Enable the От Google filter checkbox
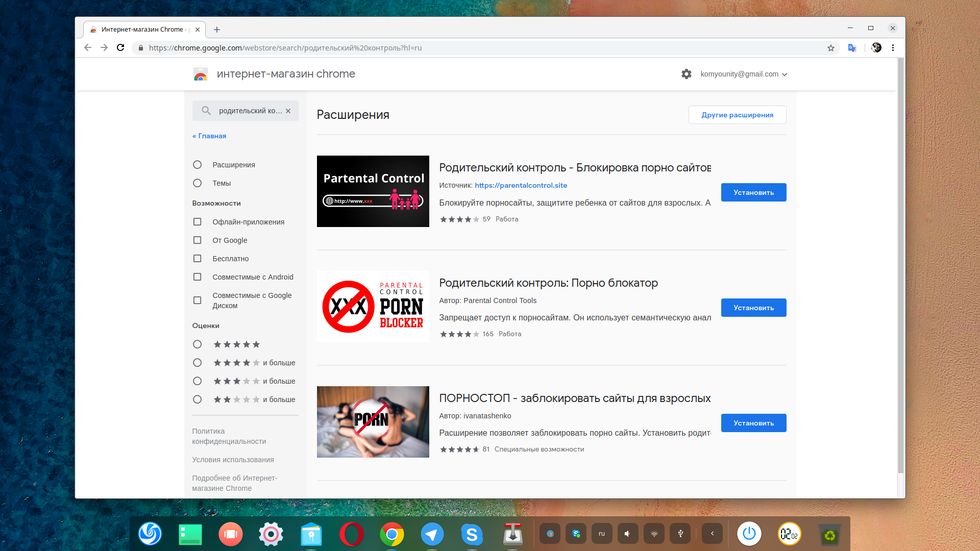The image size is (980, 551). tap(198, 240)
